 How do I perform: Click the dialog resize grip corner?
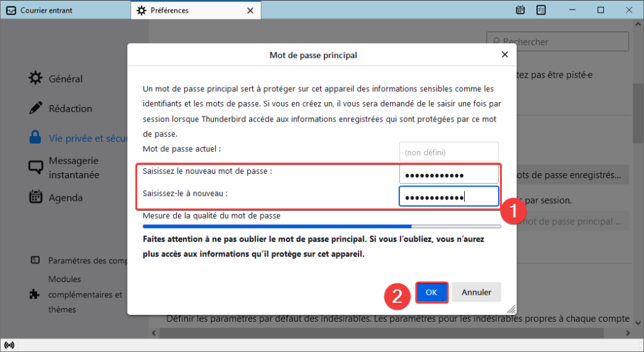coord(511,310)
